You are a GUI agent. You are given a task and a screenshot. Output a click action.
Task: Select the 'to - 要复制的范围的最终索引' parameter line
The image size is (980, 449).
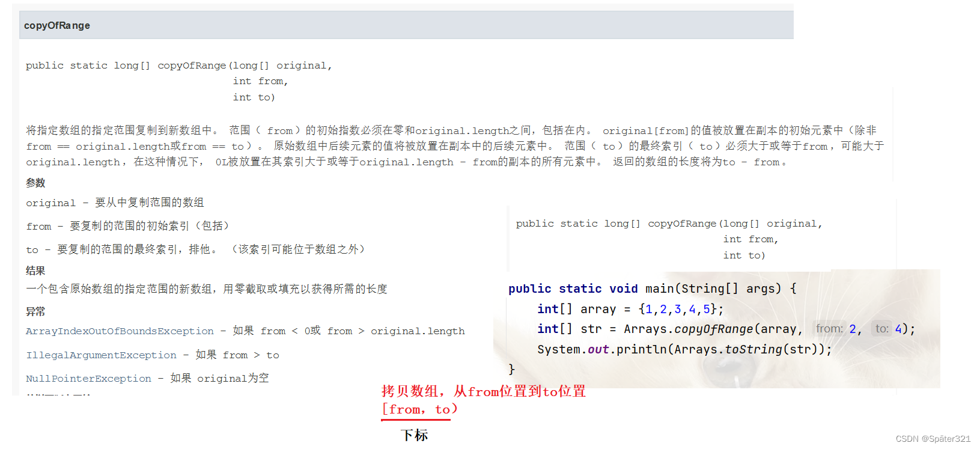[196, 249]
